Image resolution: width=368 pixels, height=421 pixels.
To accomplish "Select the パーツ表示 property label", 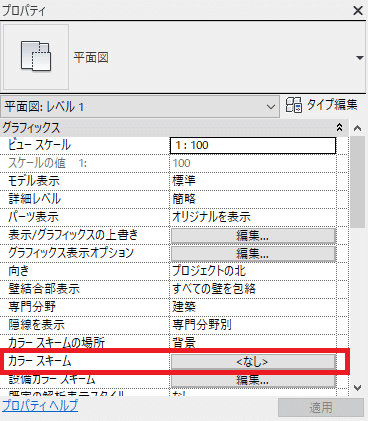I will [x=33, y=217].
